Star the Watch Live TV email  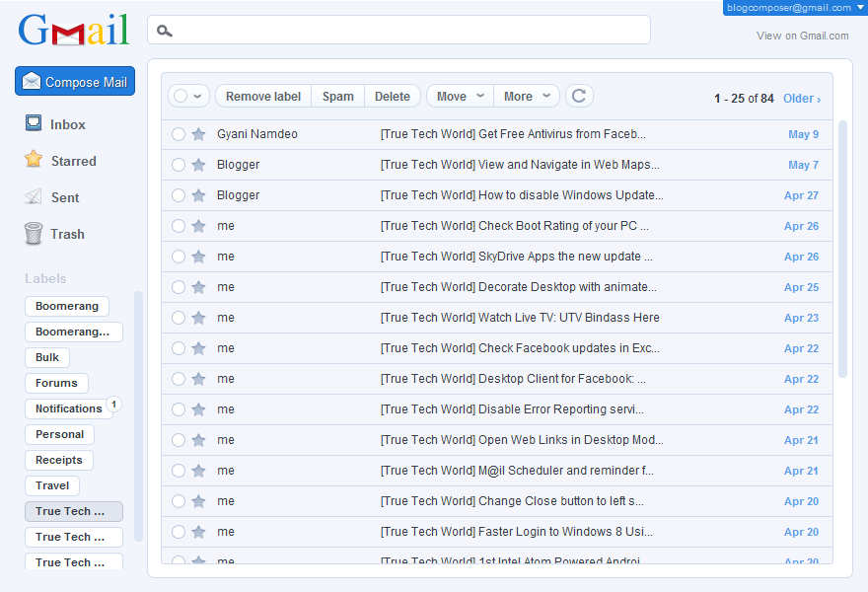tap(198, 318)
